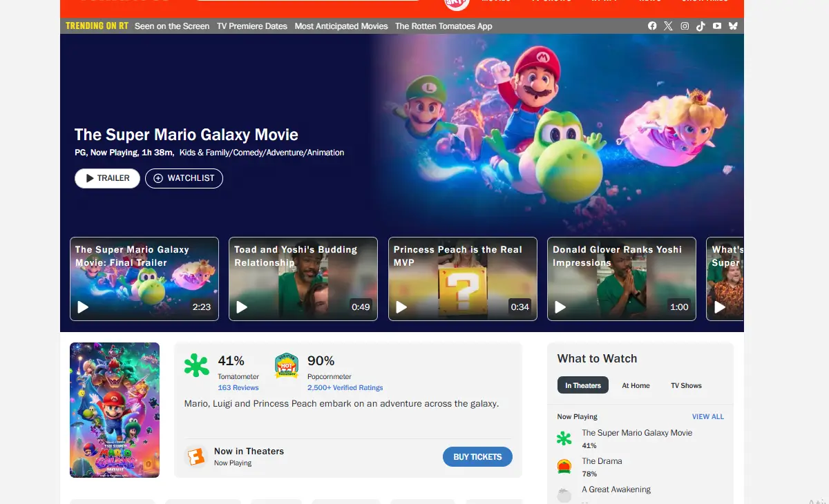Click the green rotten Tomatometer splat icon

(196, 365)
